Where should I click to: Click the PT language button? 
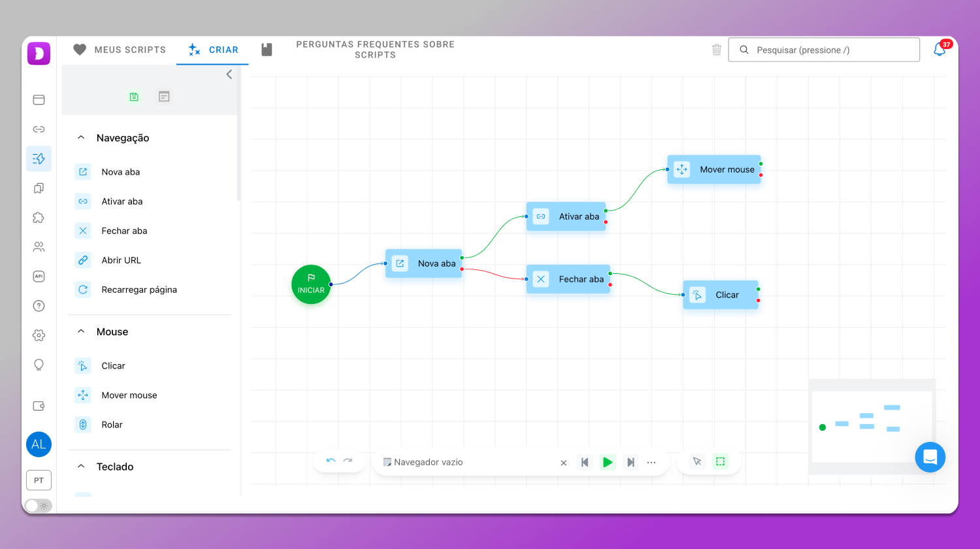pyautogui.click(x=39, y=480)
